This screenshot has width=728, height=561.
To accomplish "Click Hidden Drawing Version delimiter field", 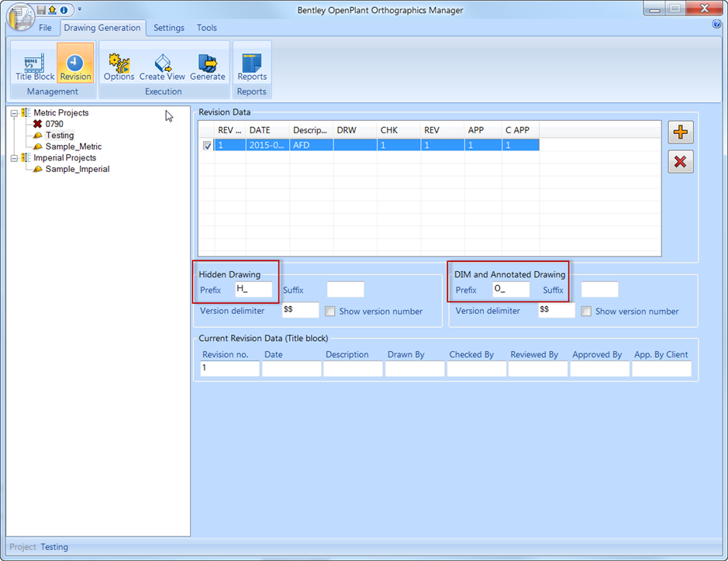I will point(300,310).
